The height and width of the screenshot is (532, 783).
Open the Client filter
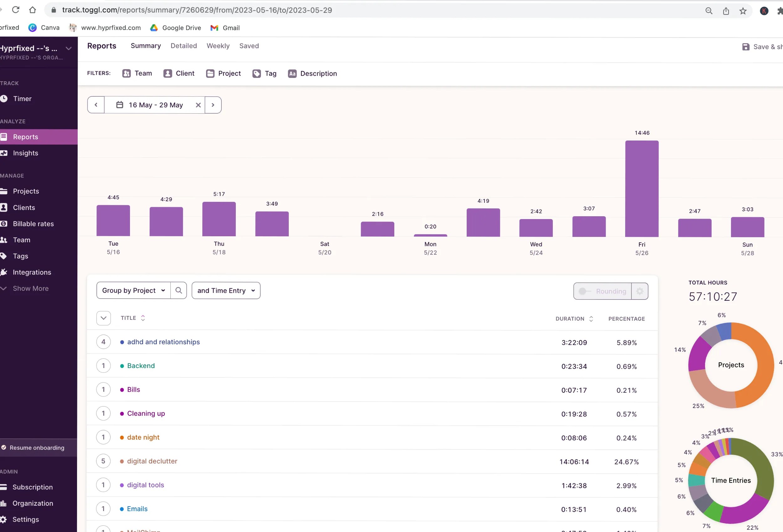[179, 74]
